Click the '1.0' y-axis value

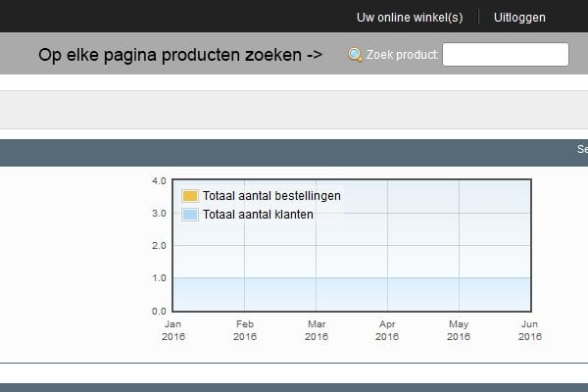159,278
